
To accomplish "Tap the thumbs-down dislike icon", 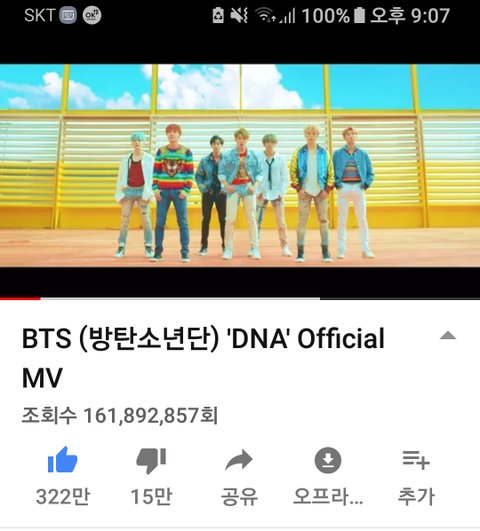I will click(151, 461).
